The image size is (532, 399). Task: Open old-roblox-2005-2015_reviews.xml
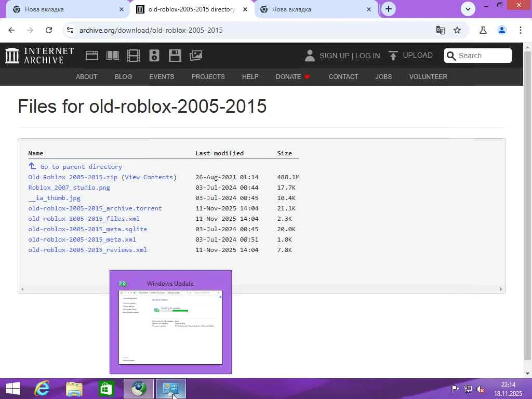tap(87, 250)
